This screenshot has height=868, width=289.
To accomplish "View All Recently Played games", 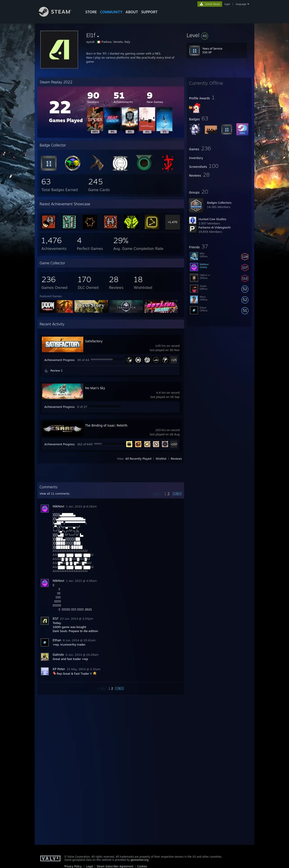I will pos(138,459).
